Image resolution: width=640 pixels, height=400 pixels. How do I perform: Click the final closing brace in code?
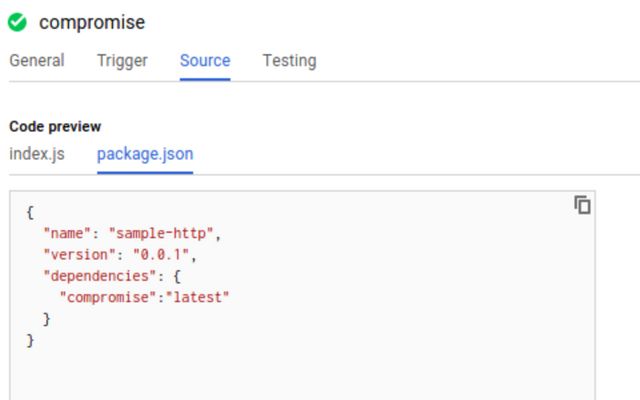click(x=30, y=340)
